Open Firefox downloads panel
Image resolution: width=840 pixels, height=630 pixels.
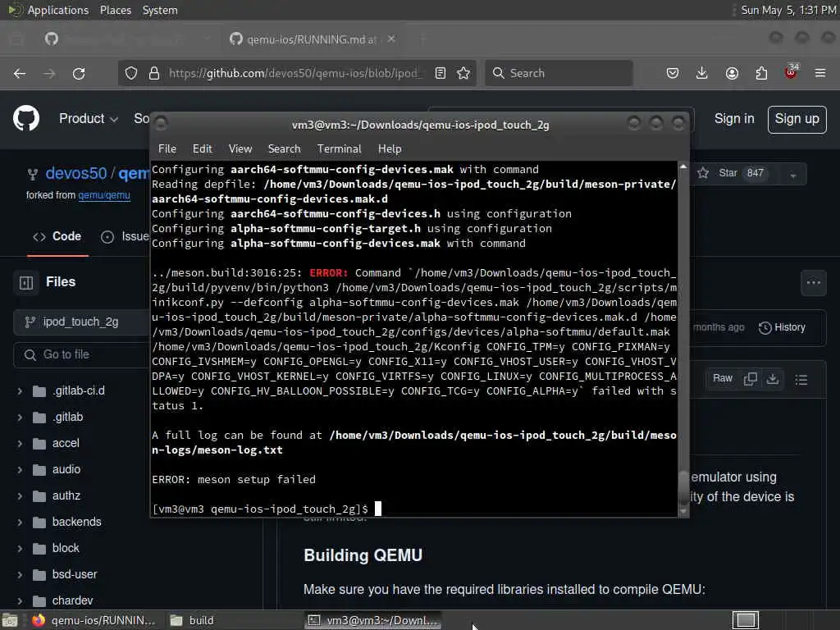coord(702,73)
